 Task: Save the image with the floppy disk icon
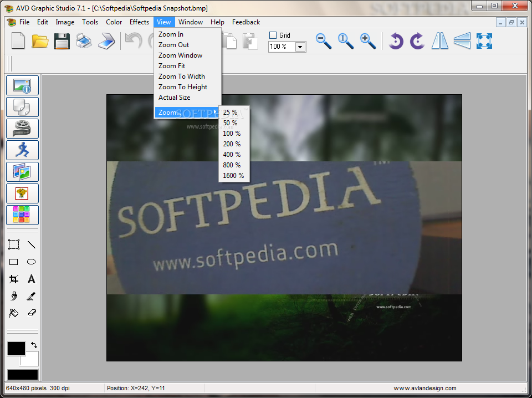click(62, 41)
